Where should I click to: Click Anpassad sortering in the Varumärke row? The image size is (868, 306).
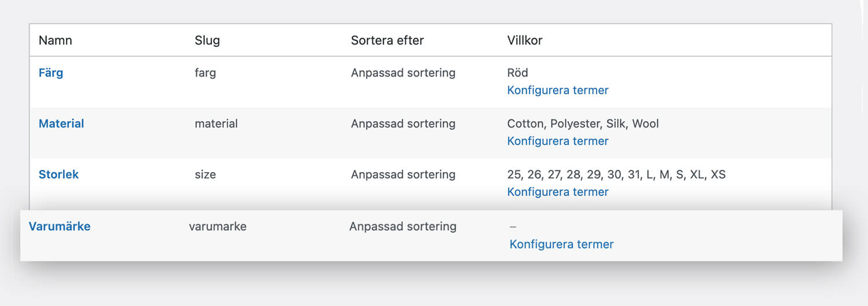coord(403,227)
